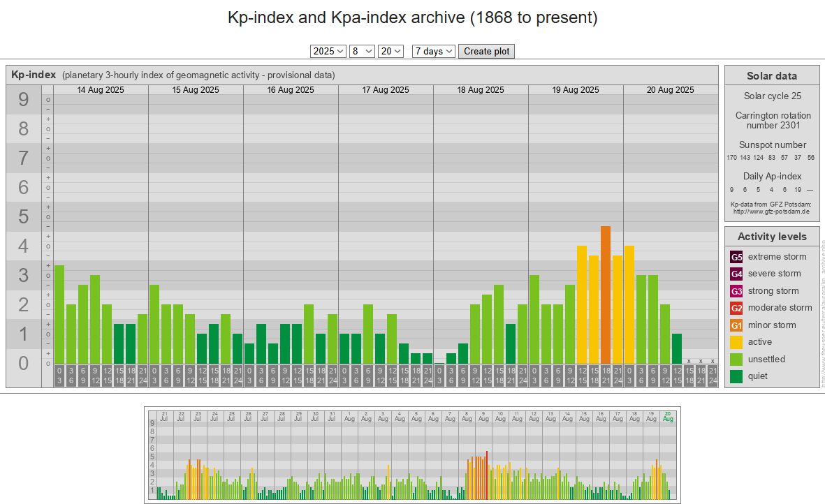
Task: Click the '17 Aug 2025' column header
Action: tap(386, 90)
